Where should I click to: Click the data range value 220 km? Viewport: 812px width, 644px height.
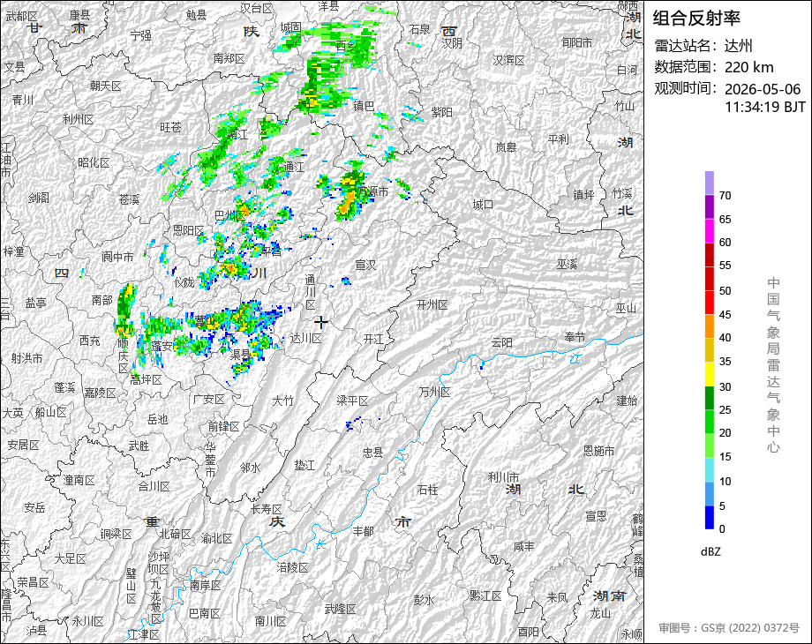click(x=748, y=67)
